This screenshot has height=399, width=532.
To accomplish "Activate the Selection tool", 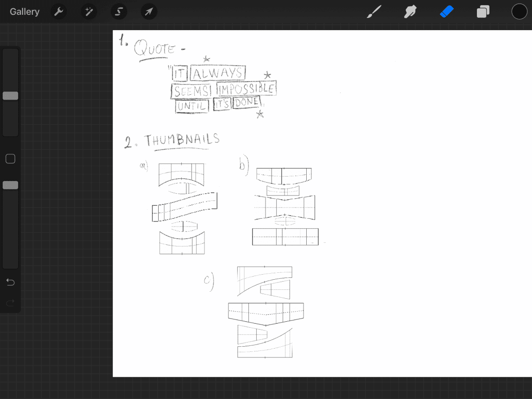I will pyautogui.click(x=119, y=12).
